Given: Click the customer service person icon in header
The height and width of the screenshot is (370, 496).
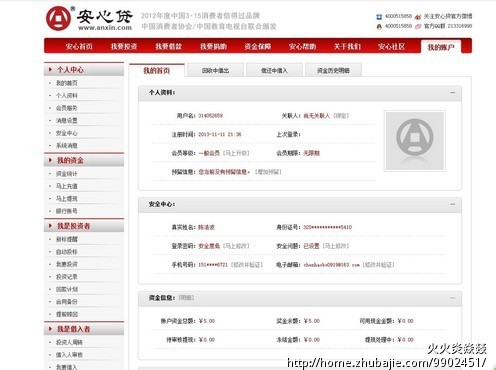Looking at the screenshot, I should (x=379, y=26).
